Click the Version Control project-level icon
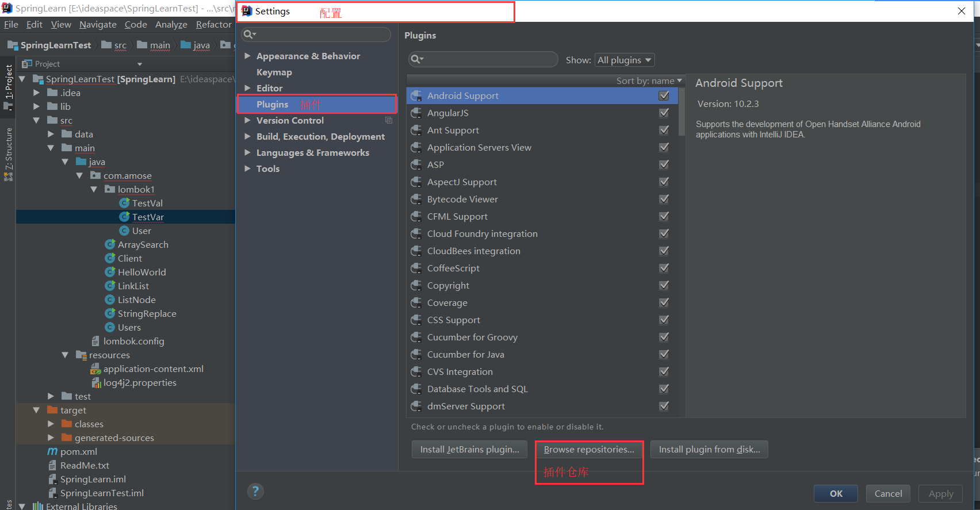 tap(389, 120)
